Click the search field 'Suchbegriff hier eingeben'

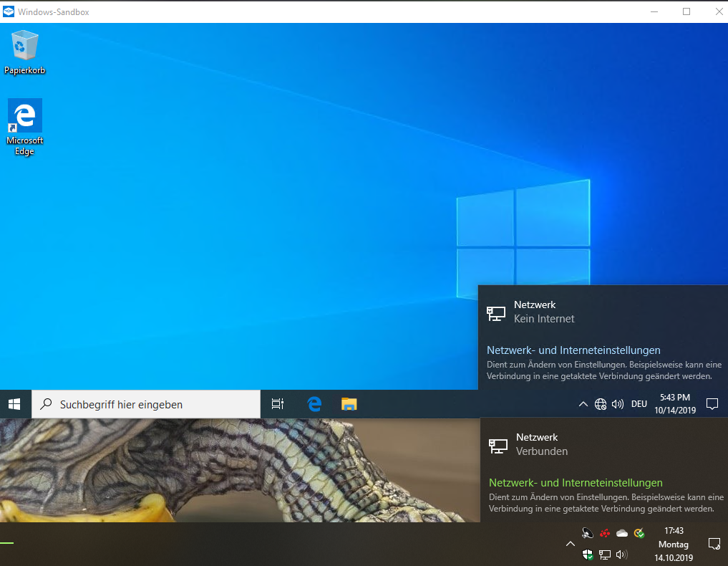click(x=146, y=404)
